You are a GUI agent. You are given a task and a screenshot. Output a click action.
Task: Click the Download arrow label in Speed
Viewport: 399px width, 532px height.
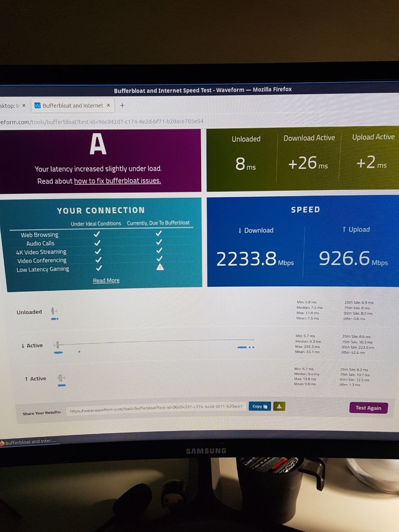coord(256,230)
